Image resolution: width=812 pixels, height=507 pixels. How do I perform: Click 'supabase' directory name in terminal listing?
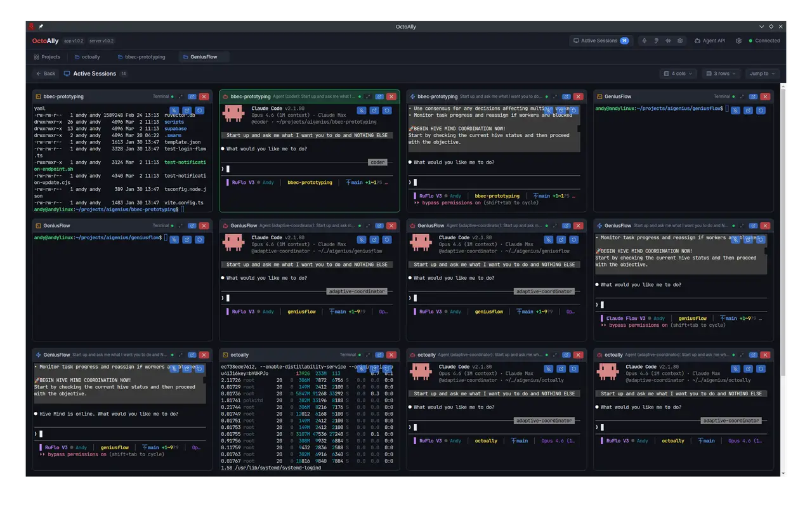176,129
